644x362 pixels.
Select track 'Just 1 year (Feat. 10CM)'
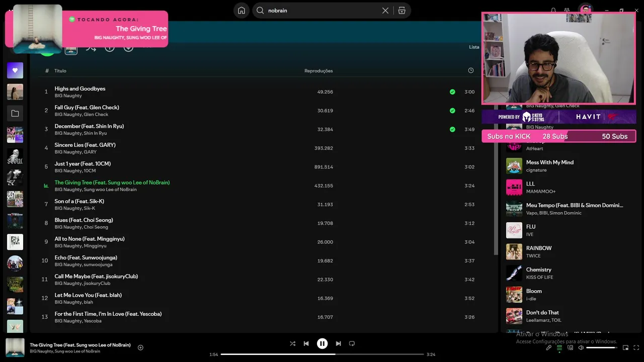[83, 164]
